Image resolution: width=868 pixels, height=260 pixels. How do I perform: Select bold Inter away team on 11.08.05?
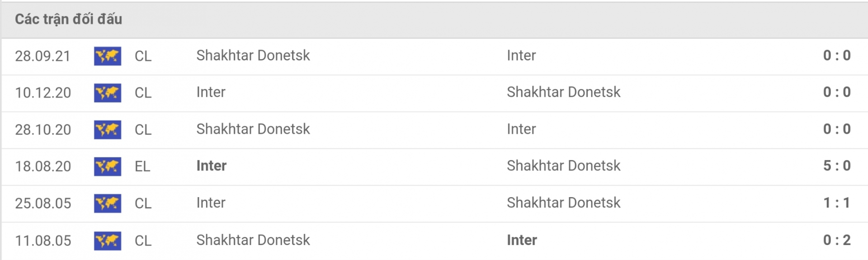pyautogui.click(x=522, y=240)
